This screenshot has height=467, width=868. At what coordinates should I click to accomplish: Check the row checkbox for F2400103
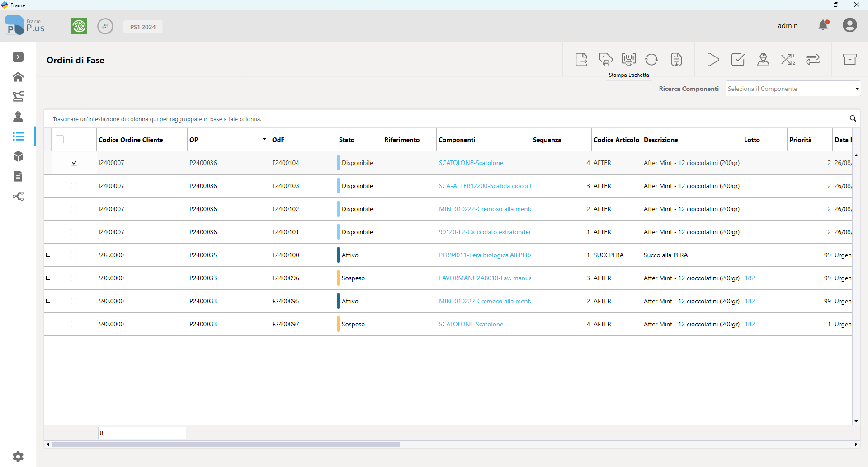(74, 186)
